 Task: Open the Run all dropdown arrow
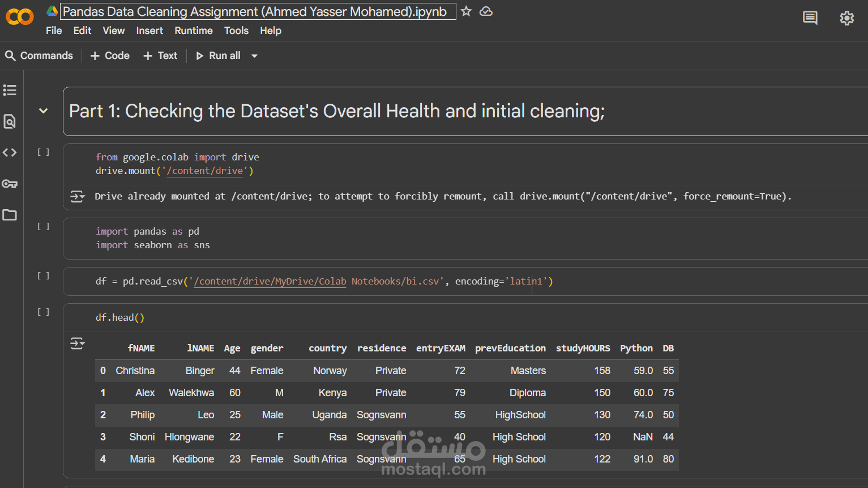(254, 56)
